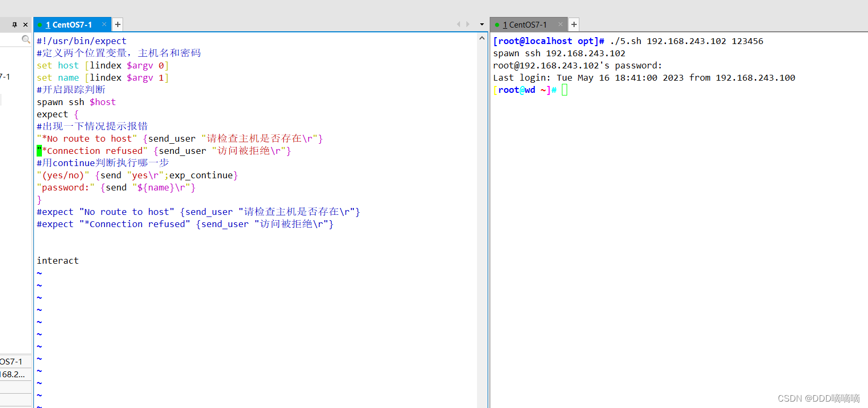The width and height of the screenshot is (868, 408).
Task: Click the search magnifier in the sidebar
Action: pos(25,39)
